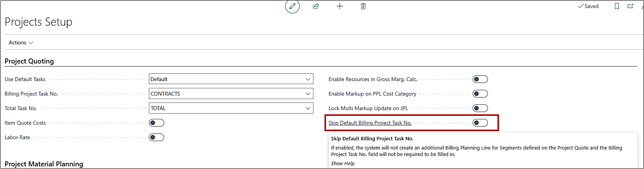
Task: Open the Actions menu
Action: pyautogui.click(x=21, y=43)
